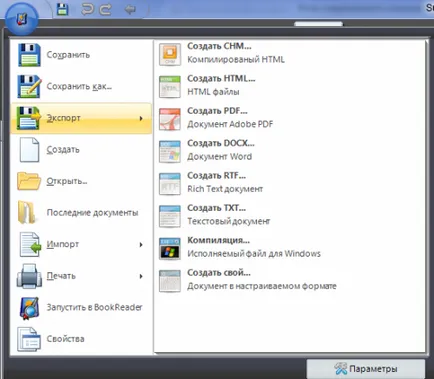Screen dimensions: 434x379
Task: Click the floppy-with-pencil icon beside Сохранить как
Action: (x=29, y=86)
